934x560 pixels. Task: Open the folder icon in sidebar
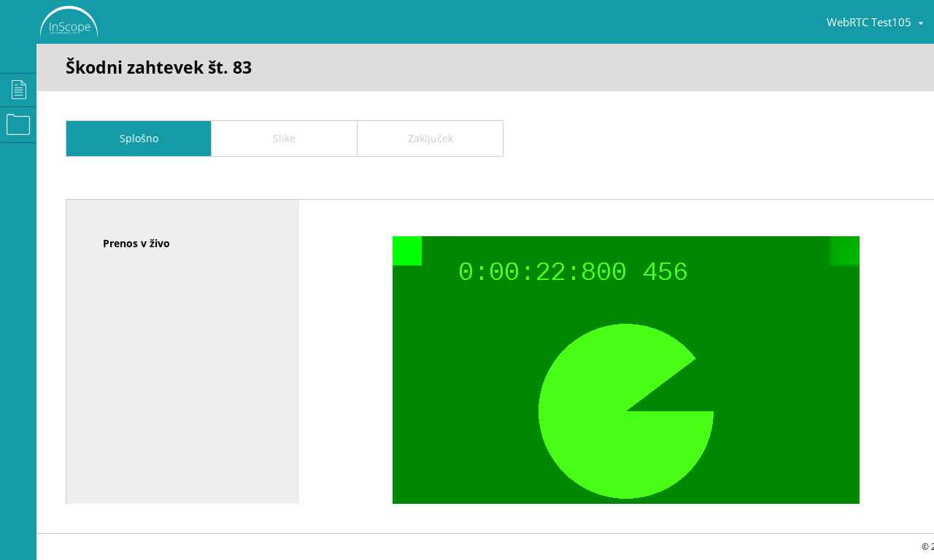click(18, 125)
